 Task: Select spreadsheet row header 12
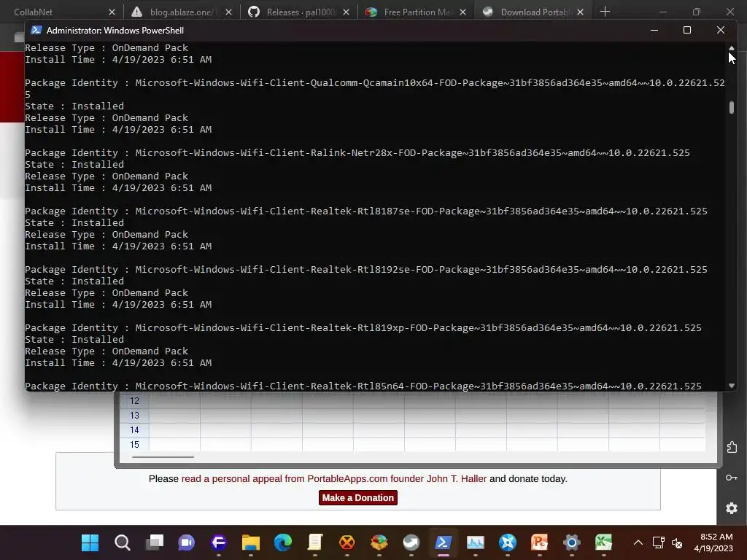[x=134, y=401]
